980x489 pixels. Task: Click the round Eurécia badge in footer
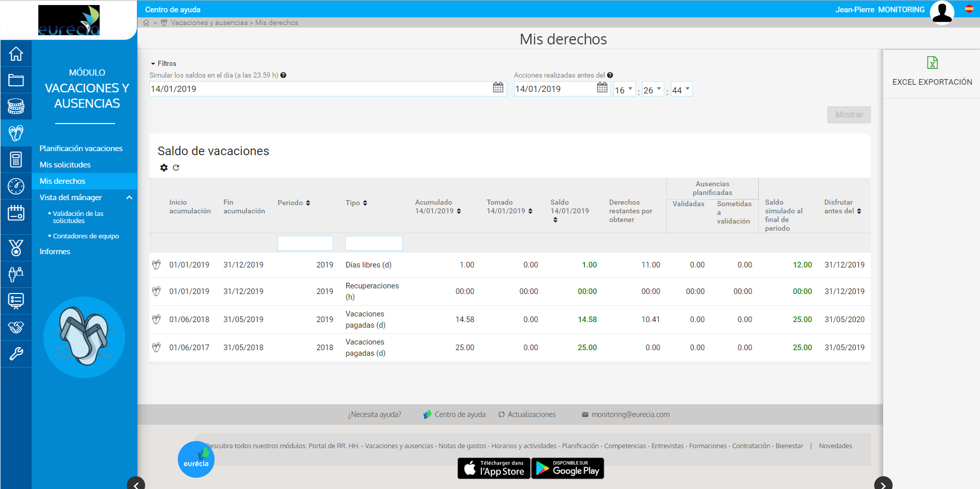pyautogui.click(x=196, y=459)
